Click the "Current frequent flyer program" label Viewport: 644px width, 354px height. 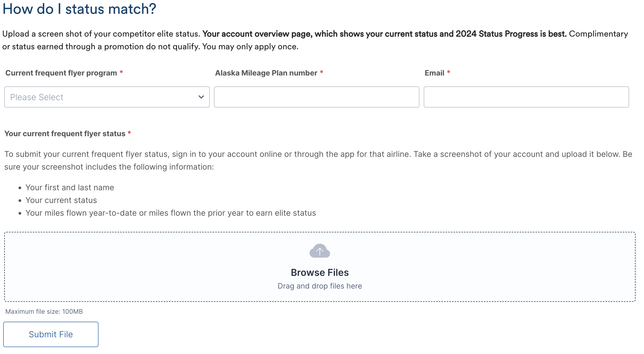coord(61,73)
